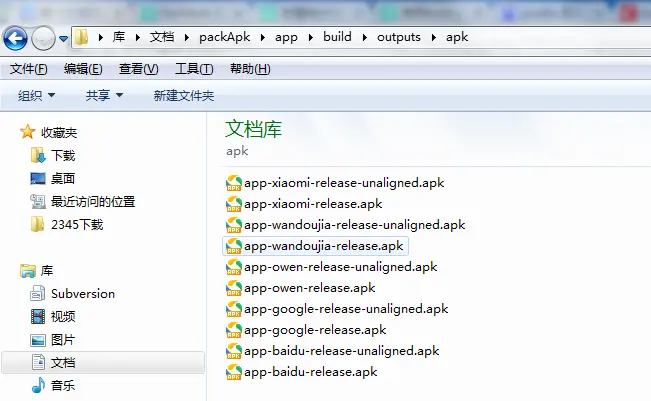Screen dimensions: 651x401
Task: Click the 收藏夹 star icon
Action: pos(28,132)
